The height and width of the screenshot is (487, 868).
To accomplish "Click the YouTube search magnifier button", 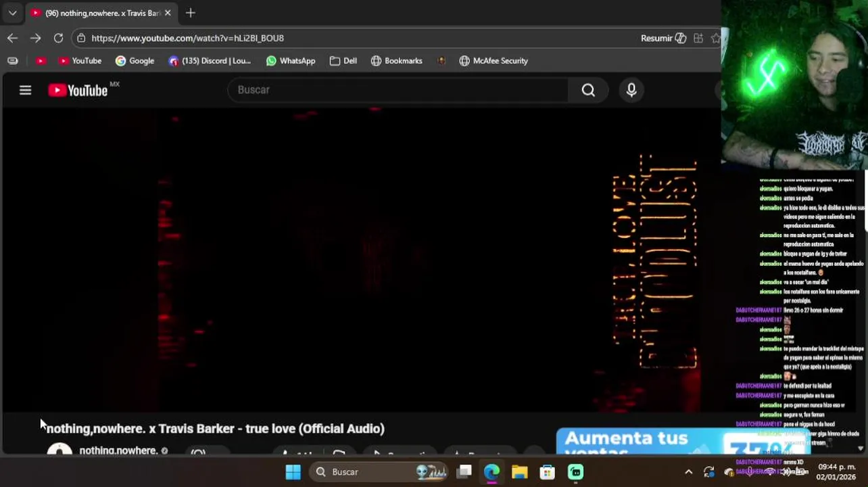I will [x=588, y=90].
